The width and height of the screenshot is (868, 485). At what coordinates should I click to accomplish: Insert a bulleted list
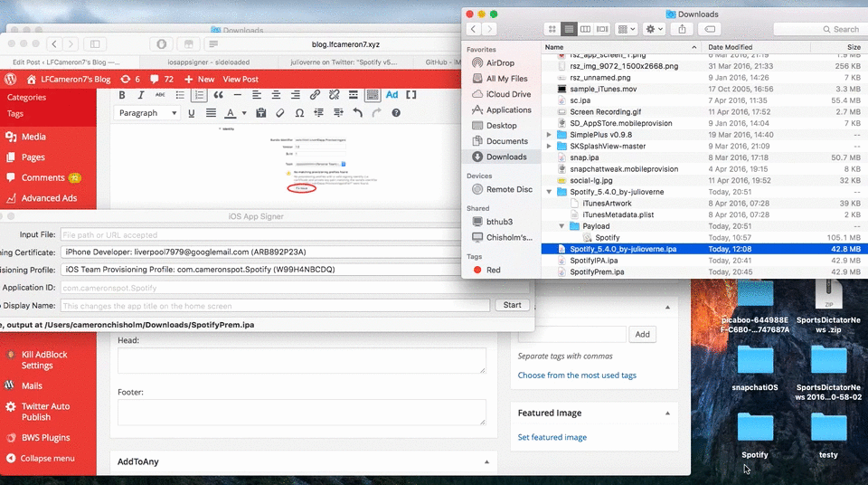(x=180, y=95)
